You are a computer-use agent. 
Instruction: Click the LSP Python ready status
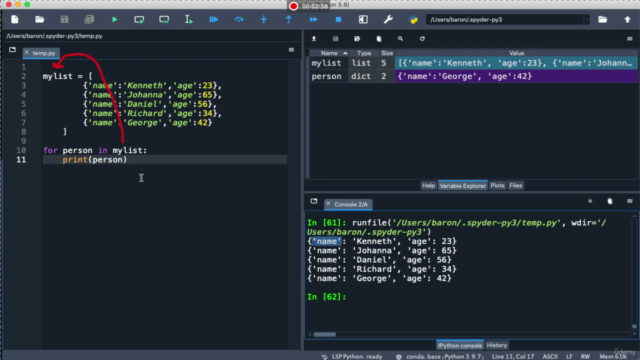[352, 357]
